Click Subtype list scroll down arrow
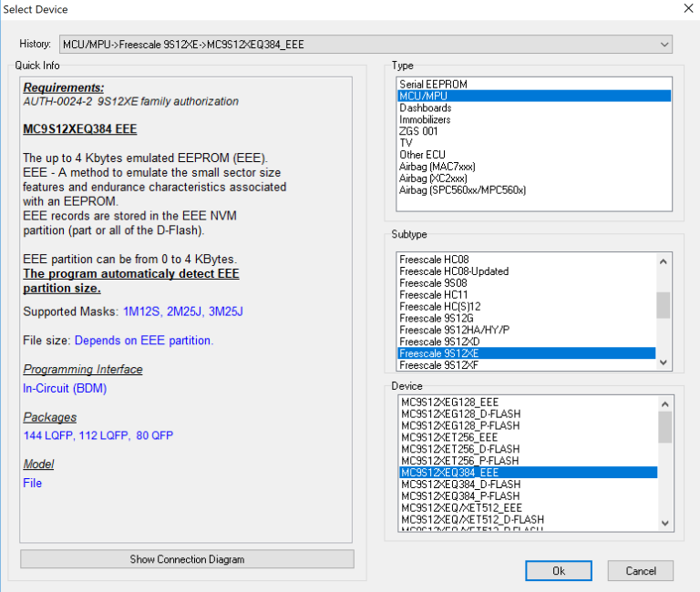The width and height of the screenshot is (700, 592). click(664, 362)
